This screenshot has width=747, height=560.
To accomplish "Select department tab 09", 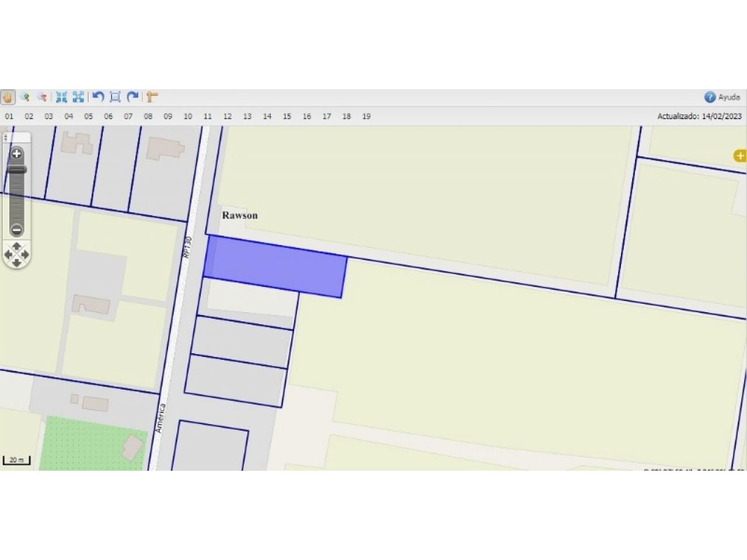I will [168, 116].
